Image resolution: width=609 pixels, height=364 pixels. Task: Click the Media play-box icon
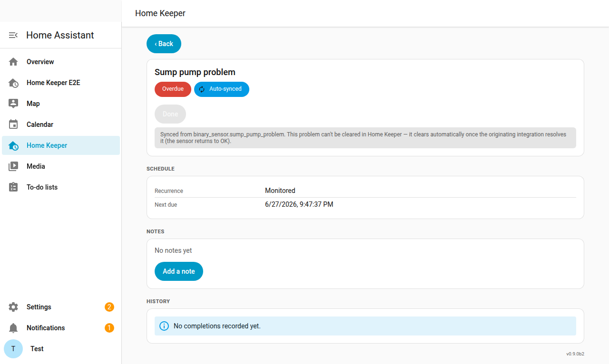(13, 166)
